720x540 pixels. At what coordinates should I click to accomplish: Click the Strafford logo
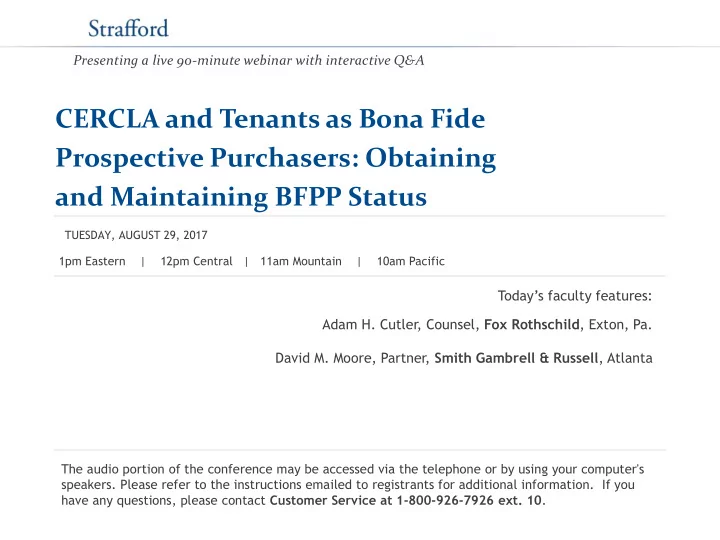click(128, 28)
